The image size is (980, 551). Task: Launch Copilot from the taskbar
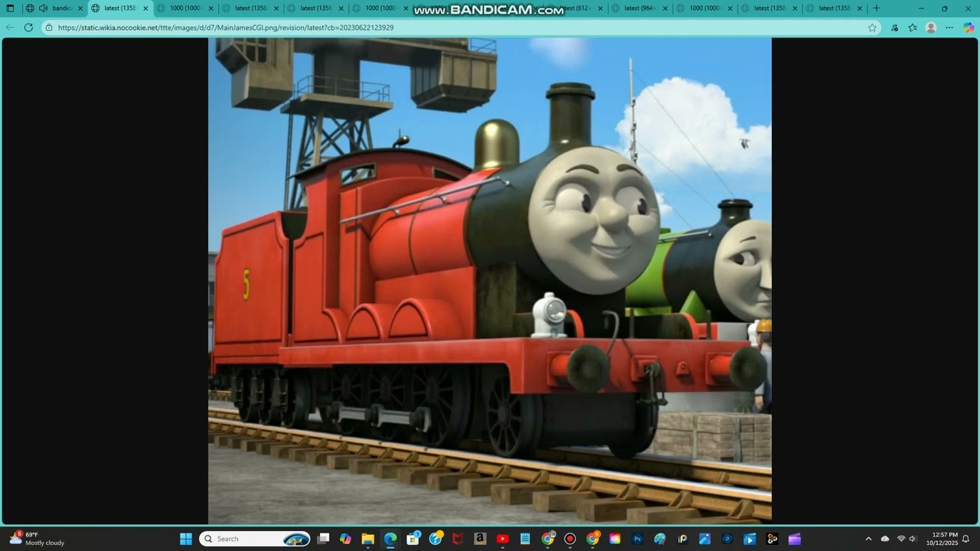345,539
